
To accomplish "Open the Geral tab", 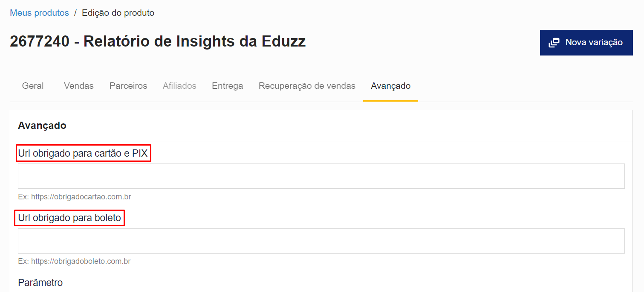I will [33, 86].
